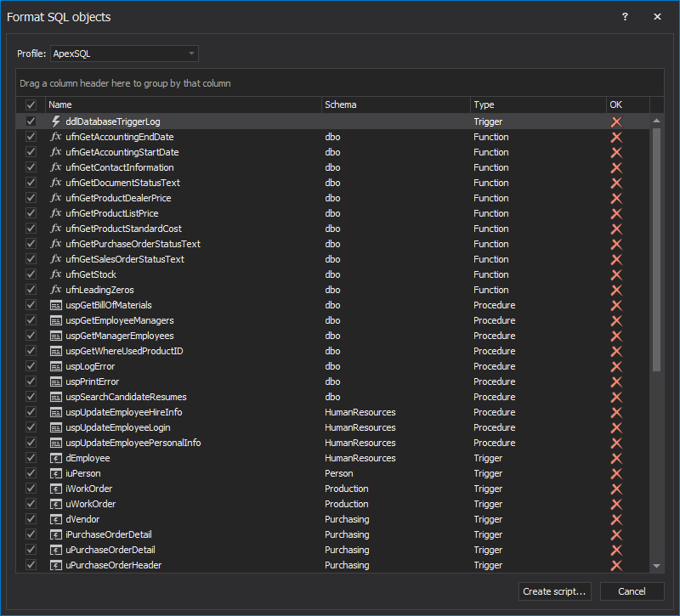Screen dimensions: 680x616
Task: Click the function icon next to ufnGetStock
Action: 56,274
